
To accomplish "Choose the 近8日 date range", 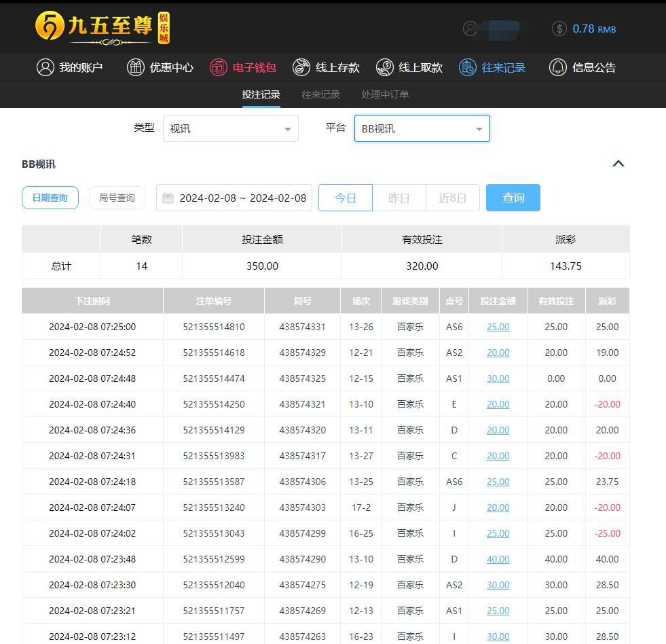I will 452,198.
